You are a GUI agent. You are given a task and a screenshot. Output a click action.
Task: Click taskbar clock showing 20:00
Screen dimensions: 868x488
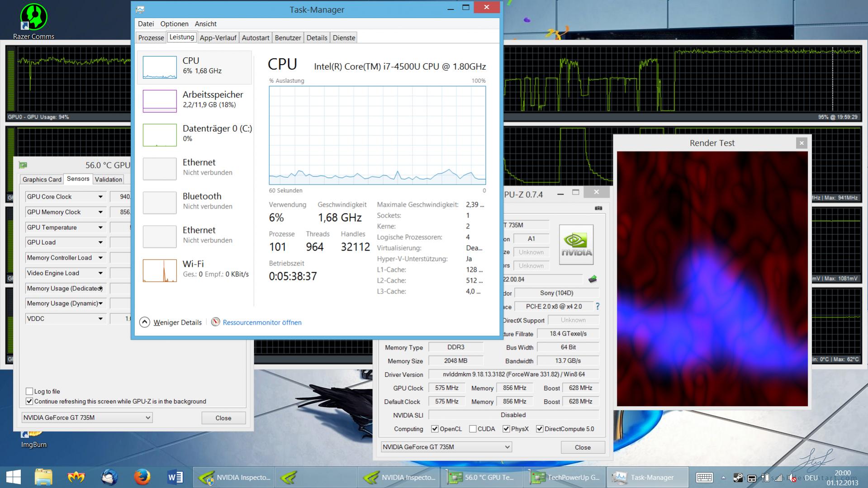click(x=842, y=478)
